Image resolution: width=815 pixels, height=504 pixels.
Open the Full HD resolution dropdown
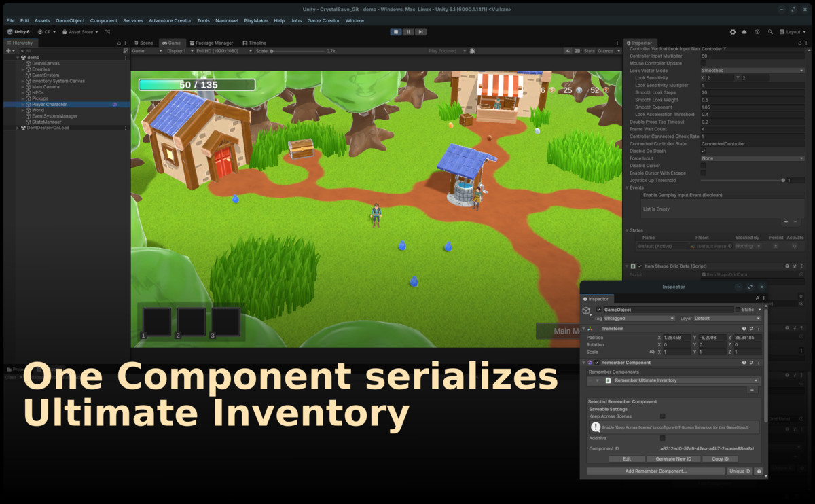223,51
